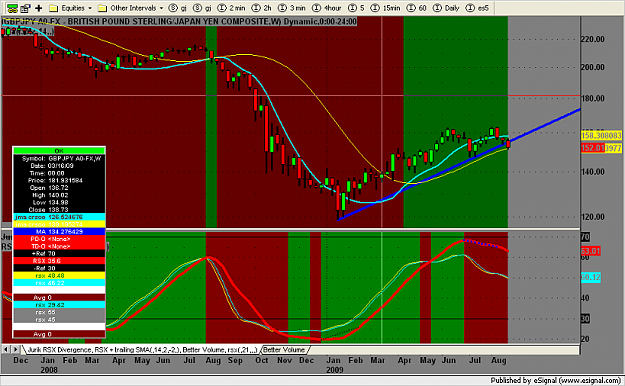Switch to the 5 interval shortcut
The width and height of the screenshot is (625, 386).
[x=356, y=8]
